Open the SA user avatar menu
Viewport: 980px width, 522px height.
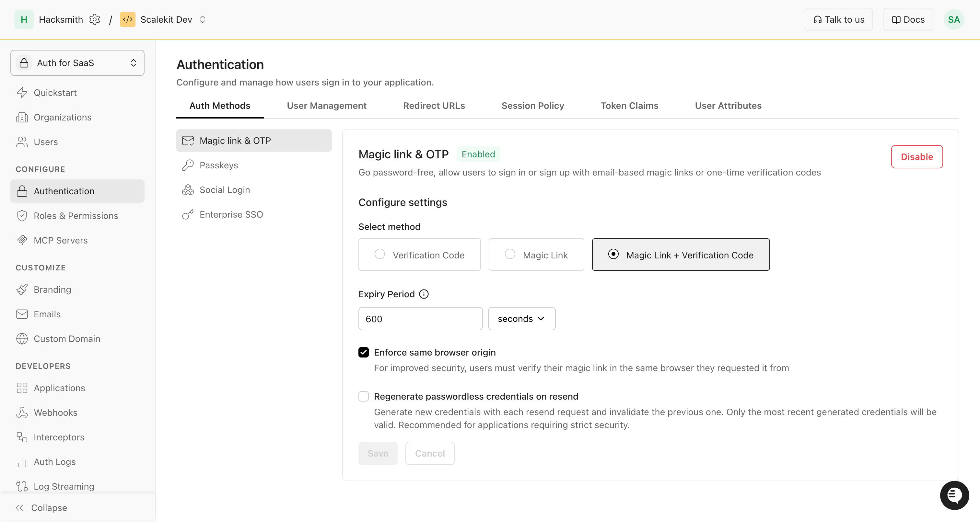[x=953, y=19]
